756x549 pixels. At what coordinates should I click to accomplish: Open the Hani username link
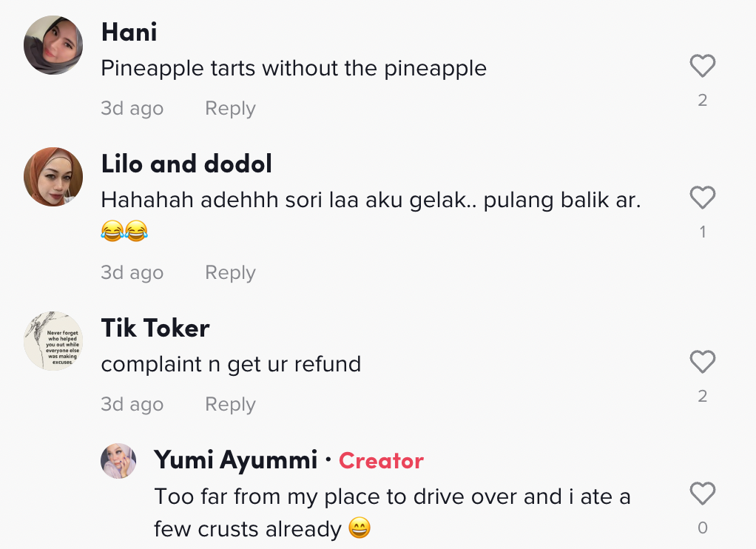(129, 32)
